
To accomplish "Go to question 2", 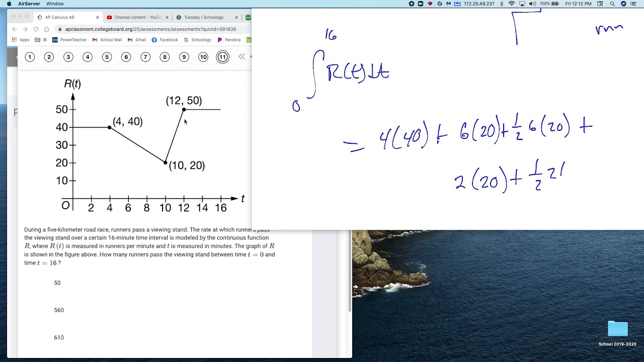I will point(49,57).
